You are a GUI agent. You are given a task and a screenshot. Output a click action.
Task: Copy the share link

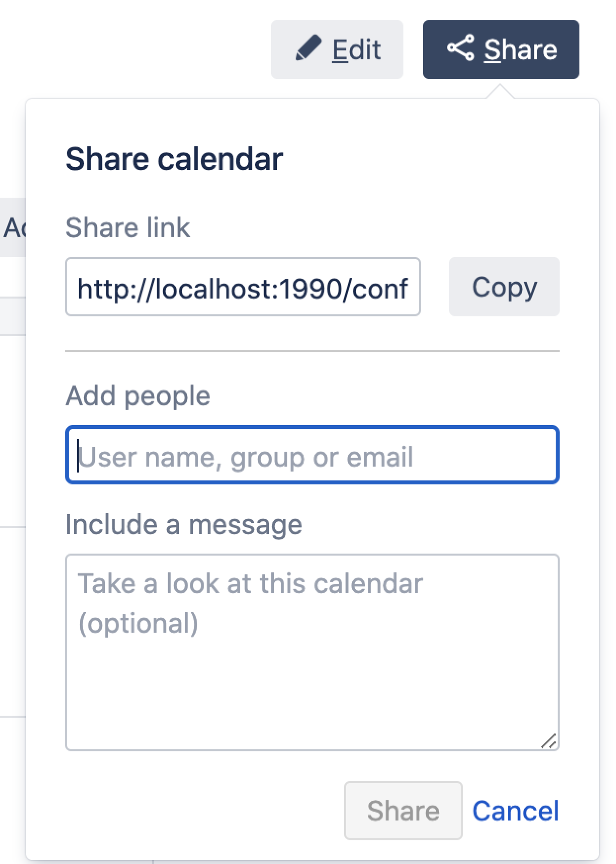[504, 287]
